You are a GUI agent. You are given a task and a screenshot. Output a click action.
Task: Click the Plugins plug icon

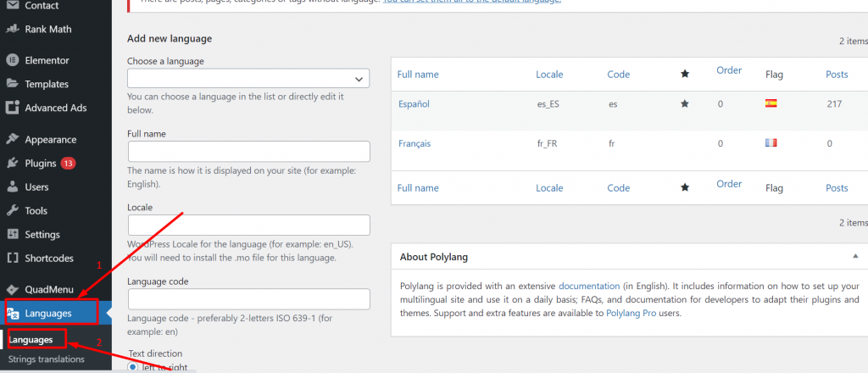pyautogui.click(x=12, y=164)
